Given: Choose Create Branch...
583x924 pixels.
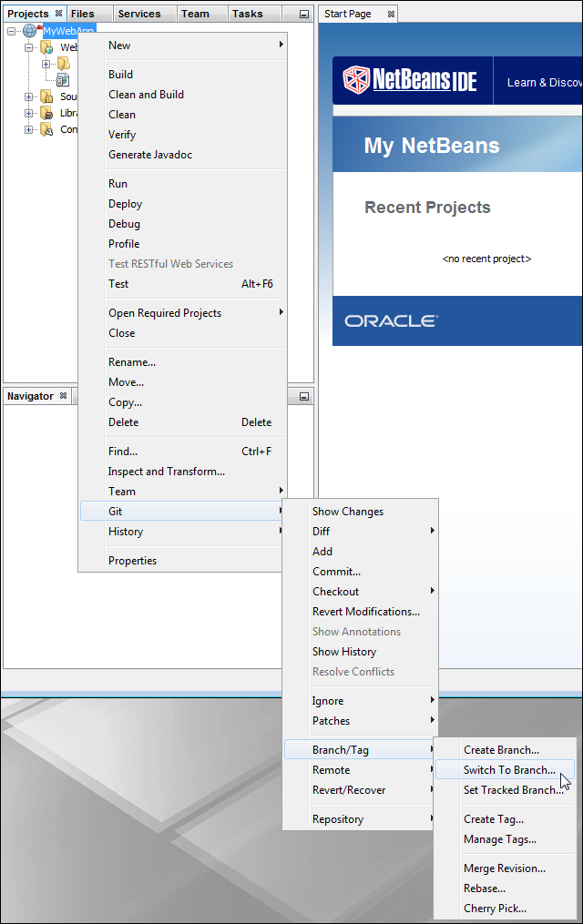Looking at the screenshot, I should [506, 750].
